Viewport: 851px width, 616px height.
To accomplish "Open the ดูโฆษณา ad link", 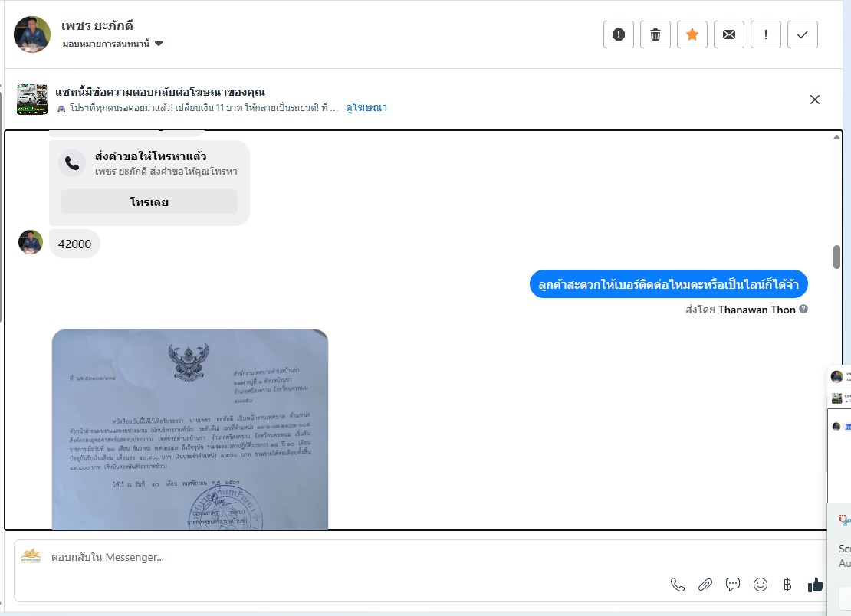I will click(x=366, y=107).
